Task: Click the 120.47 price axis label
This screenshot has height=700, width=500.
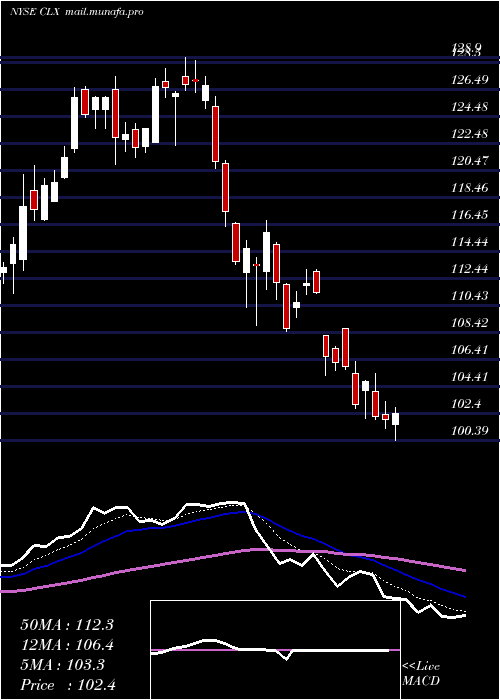Action: [x=469, y=160]
